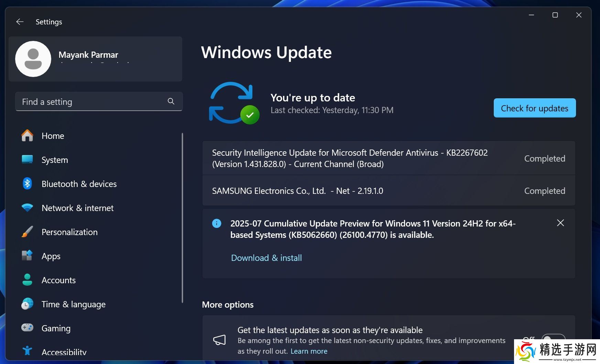Click the Time & language globe icon
Image resolution: width=600 pixels, height=364 pixels.
click(27, 304)
